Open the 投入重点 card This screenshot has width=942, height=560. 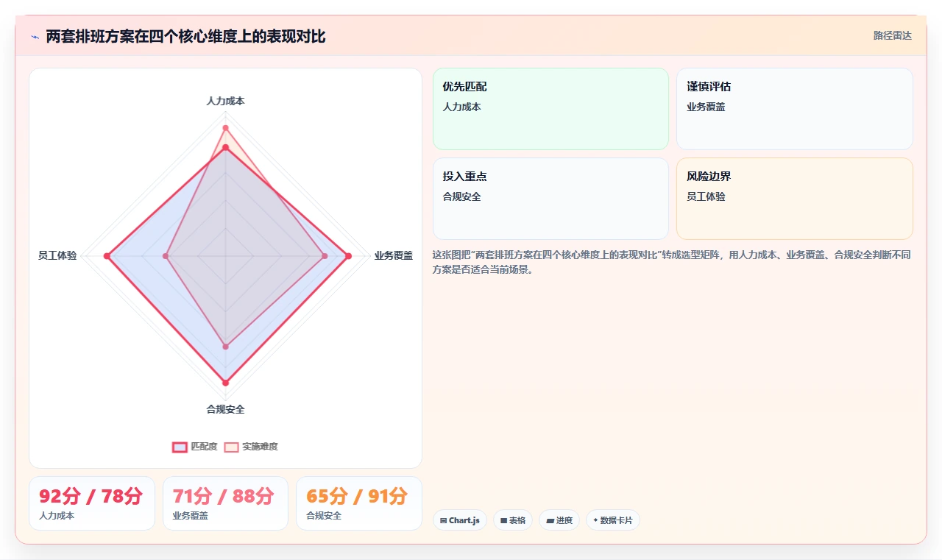(550, 199)
